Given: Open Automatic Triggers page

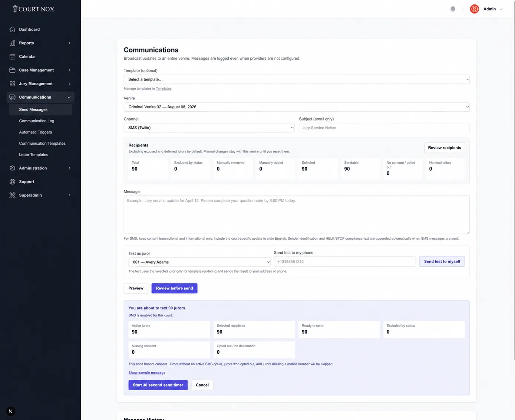Looking at the screenshot, I should [x=35, y=132].
